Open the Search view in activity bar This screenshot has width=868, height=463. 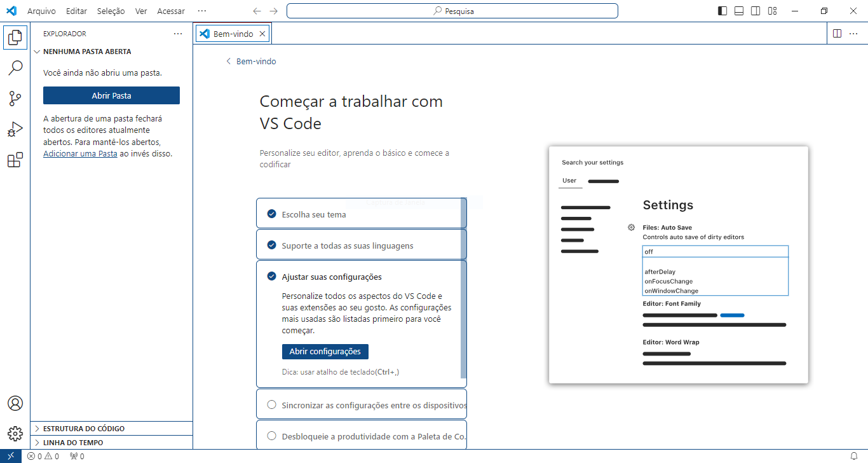15,68
